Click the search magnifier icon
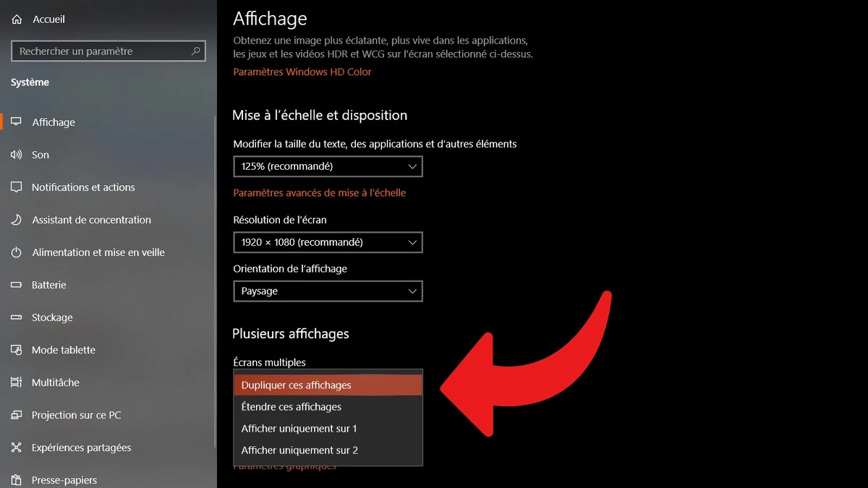 pos(195,51)
